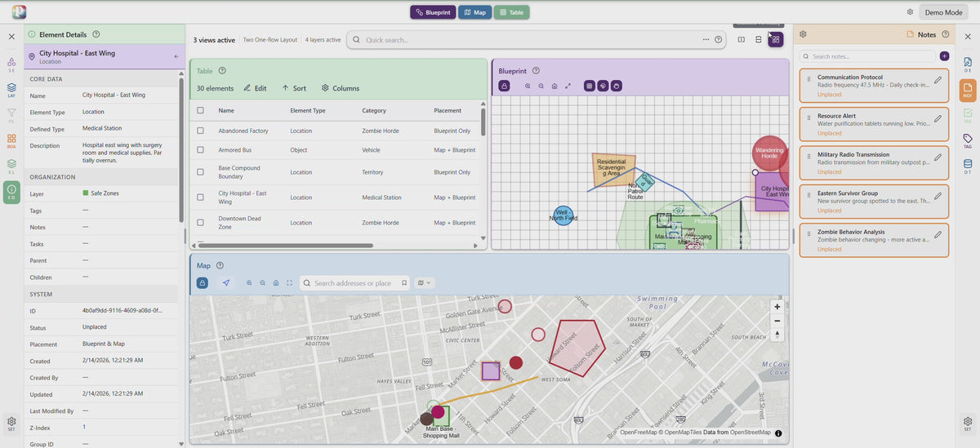Toggle the select-all checkbox in table header
Viewport: 980px width, 448px height.
(x=201, y=110)
